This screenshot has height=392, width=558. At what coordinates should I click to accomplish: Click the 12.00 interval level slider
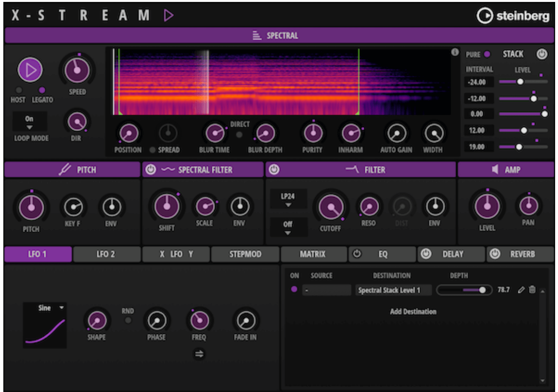coord(523,131)
